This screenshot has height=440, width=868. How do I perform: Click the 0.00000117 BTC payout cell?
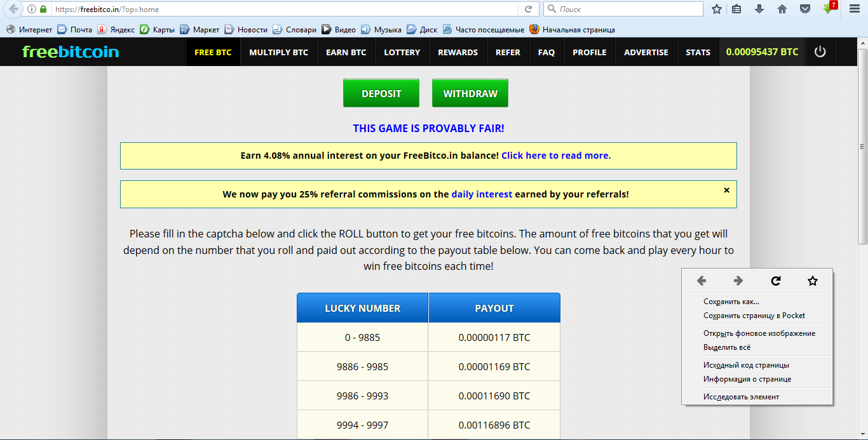(x=494, y=337)
